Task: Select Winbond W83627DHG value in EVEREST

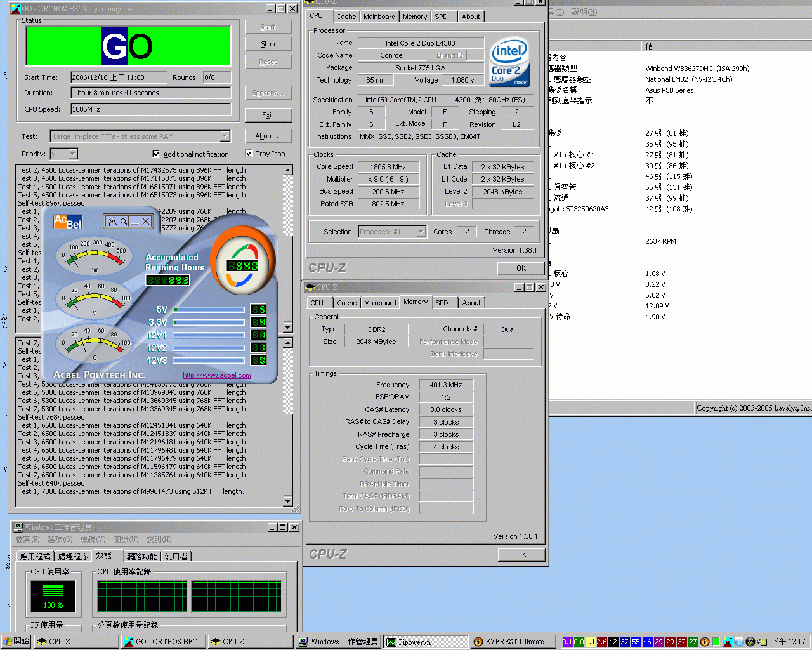Action: tap(697, 69)
